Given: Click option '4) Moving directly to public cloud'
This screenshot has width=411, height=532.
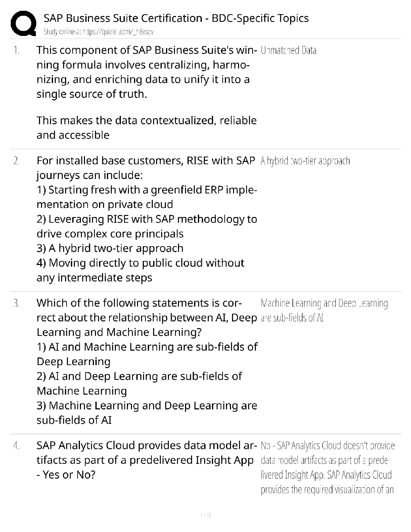Looking at the screenshot, I should (x=140, y=270).
